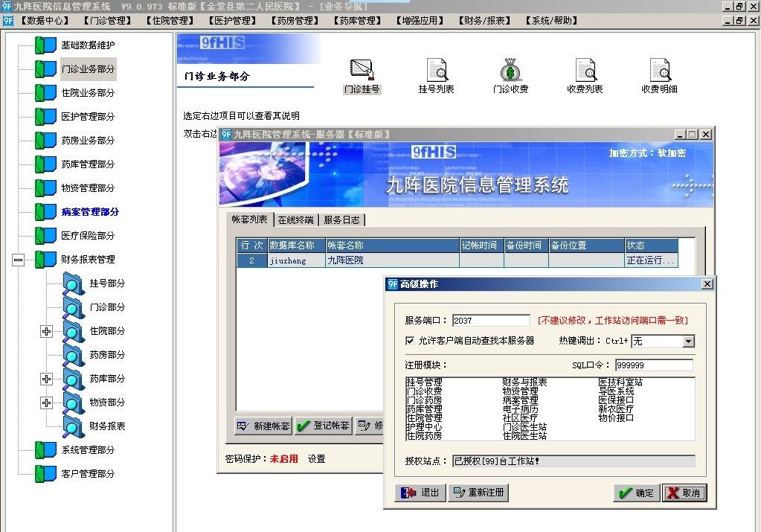Open the 门诊挂号 icon

362,71
